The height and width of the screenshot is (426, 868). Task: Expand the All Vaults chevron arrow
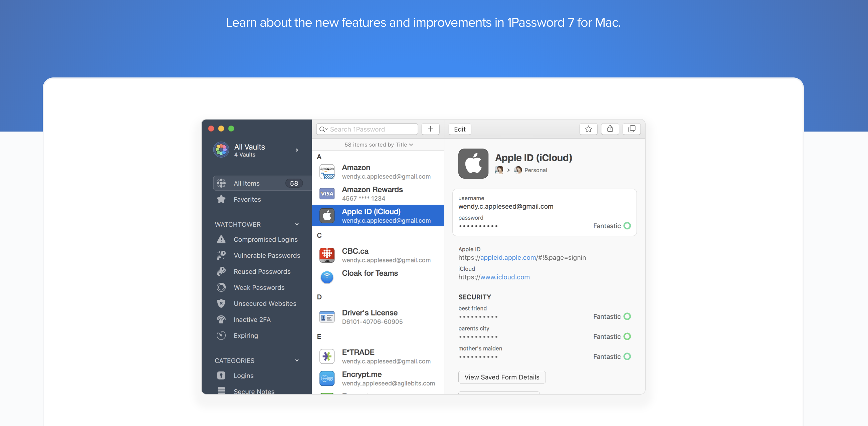tap(297, 150)
